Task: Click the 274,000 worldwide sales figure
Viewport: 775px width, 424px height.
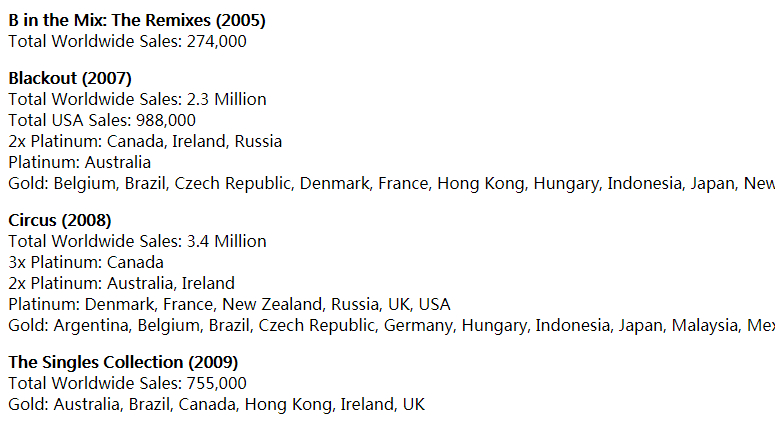Action: coord(216,42)
